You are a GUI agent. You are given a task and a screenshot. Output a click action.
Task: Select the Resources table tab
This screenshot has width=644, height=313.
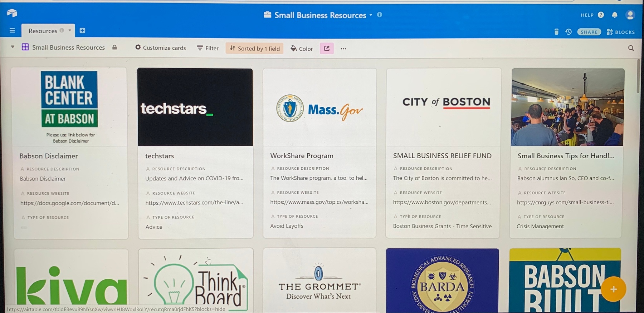pyautogui.click(x=43, y=31)
